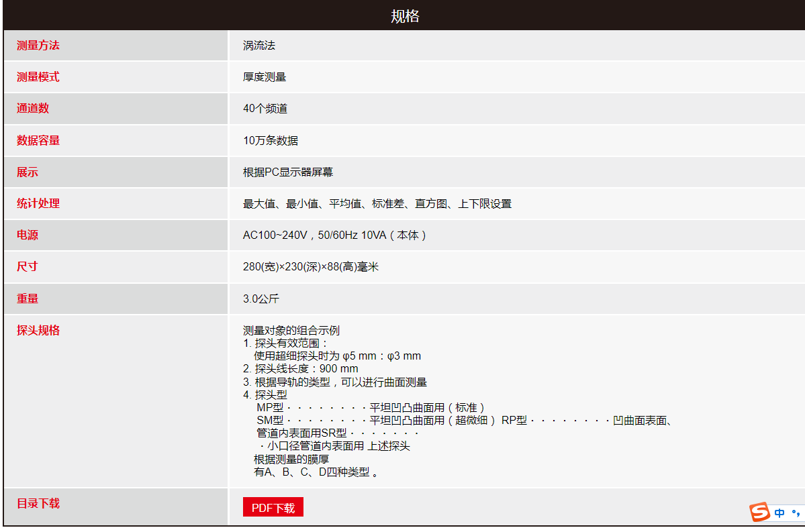This screenshot has height=532, width=805.
Task: Click the 展示 row label
Action: coord(28,172)
